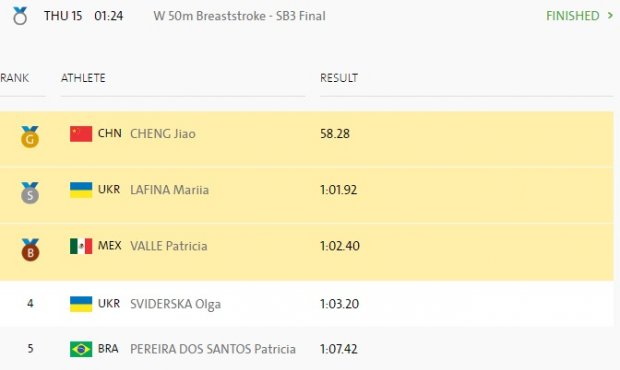Viewport: 620px width, 370px height.
Task: Click the silver medal icon
Action: 30,193
